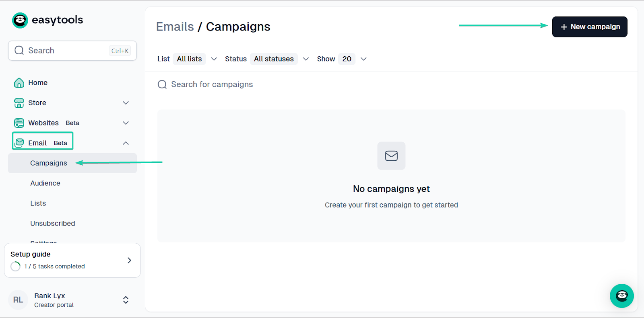Expand the Websites submenu chevron
The width and height of the screenshot is (644, 318).
pos(126,123)
